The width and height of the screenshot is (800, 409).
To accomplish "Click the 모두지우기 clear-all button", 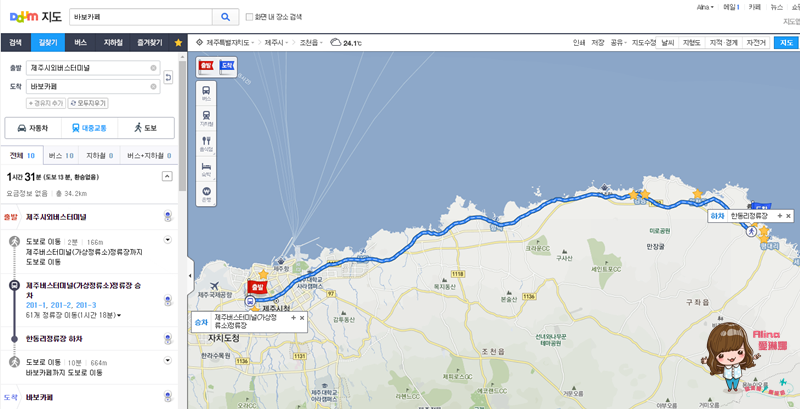I will click(88, 104).
